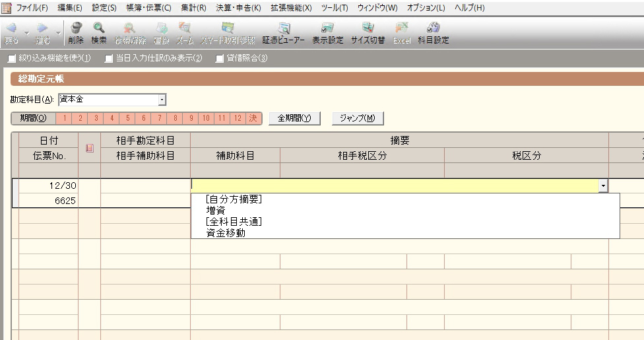Select period month 10
This screenshot has height=340, width=644.
(x=206, y=118)
